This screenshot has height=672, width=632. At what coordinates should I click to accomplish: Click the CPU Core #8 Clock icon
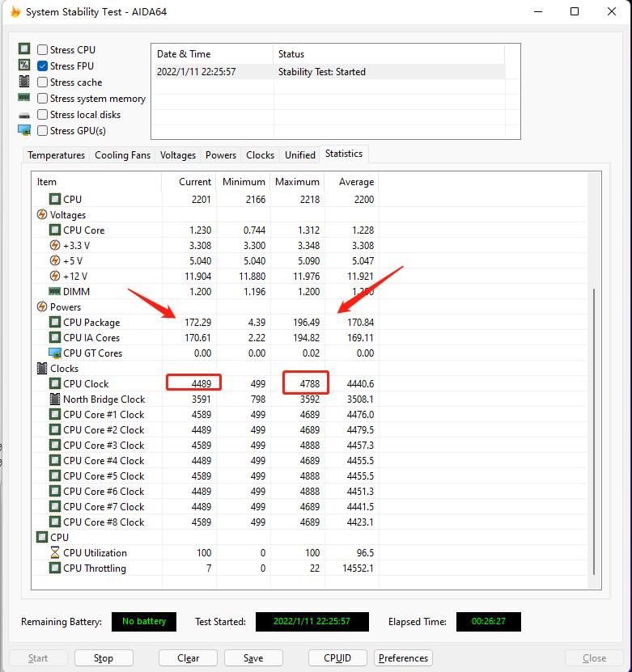pos(55,522)
